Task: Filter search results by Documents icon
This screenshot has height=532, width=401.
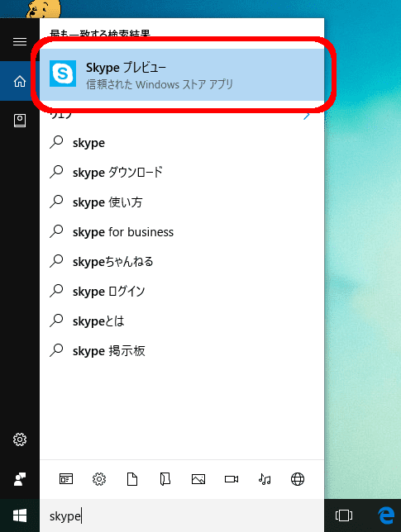Action: [x=132, y=479]
